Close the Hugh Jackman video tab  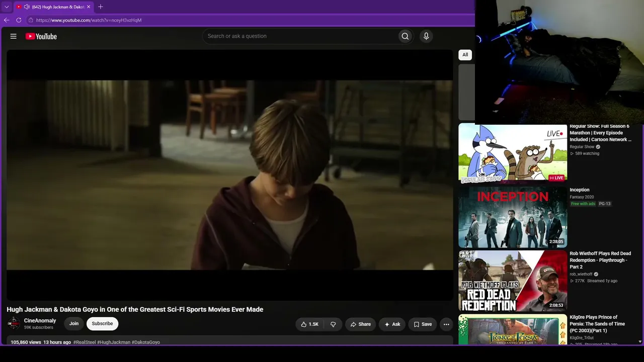(x=89, y=7)
